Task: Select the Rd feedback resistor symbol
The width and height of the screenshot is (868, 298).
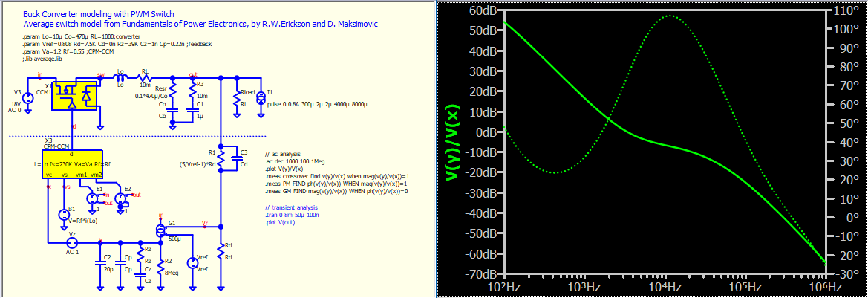Action: [x=221, y=251]
